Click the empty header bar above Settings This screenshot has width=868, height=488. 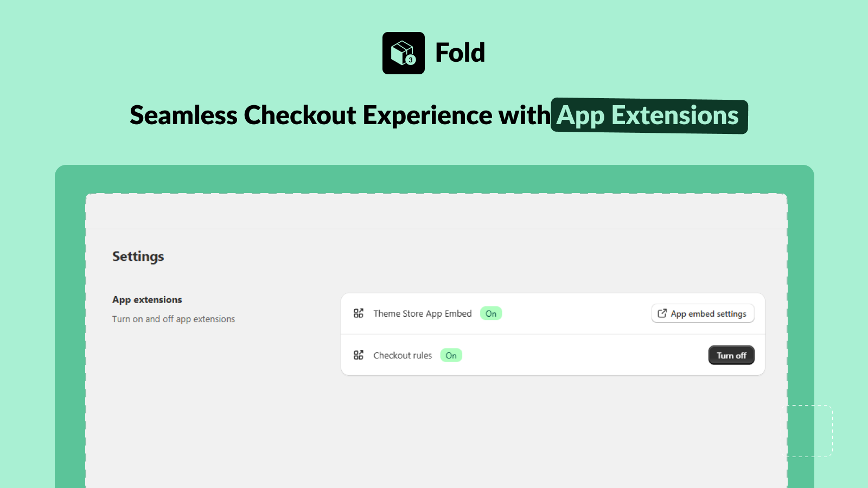click(436, 211)
